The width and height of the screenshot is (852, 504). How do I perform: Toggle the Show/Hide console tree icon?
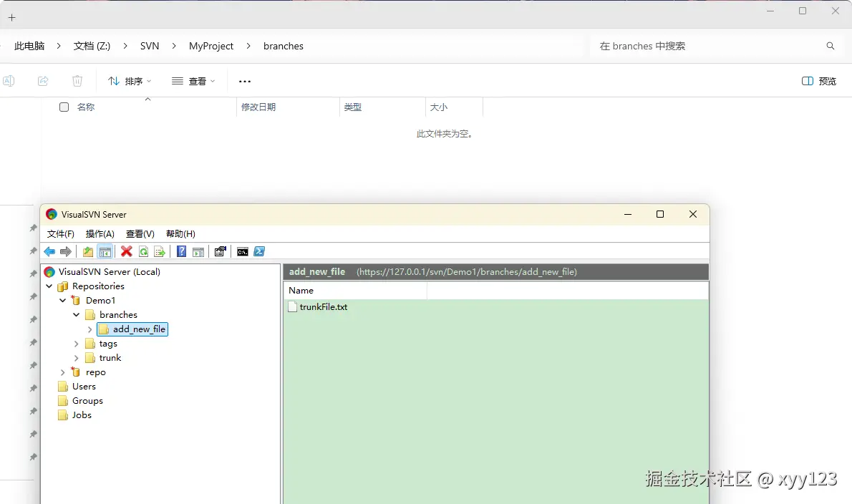(x=105, y=251)
